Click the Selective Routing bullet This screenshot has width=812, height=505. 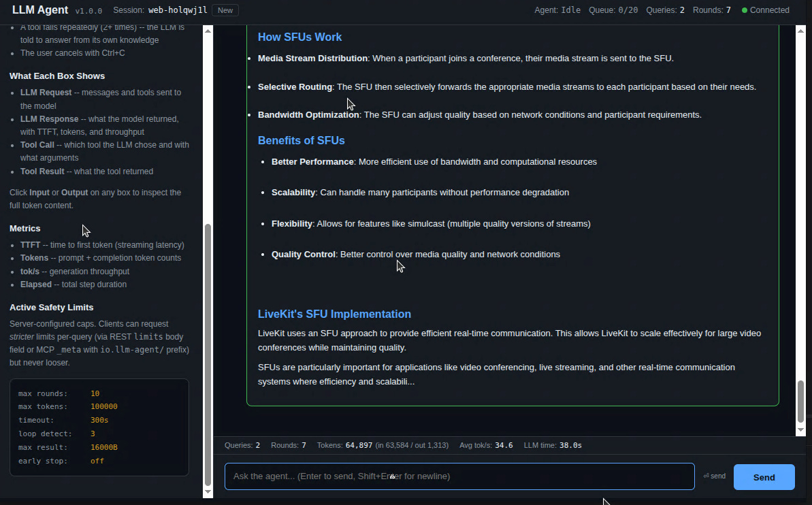tap(507, 87)
